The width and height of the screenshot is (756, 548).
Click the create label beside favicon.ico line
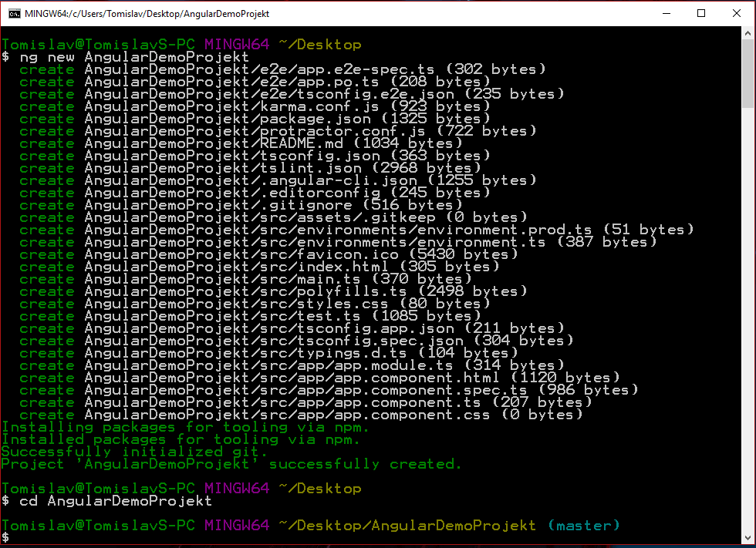coord(46,254)
